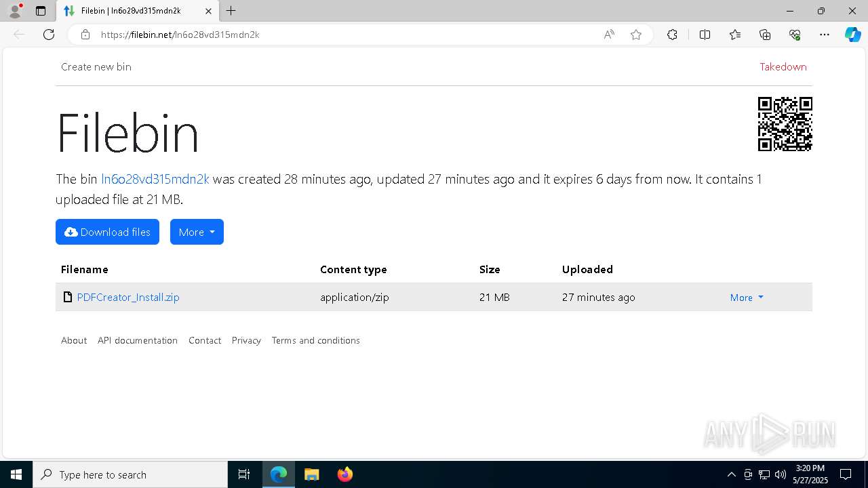Open the Contact footer link
Viewport: 868px width, 488px height.
pos(205,340)
